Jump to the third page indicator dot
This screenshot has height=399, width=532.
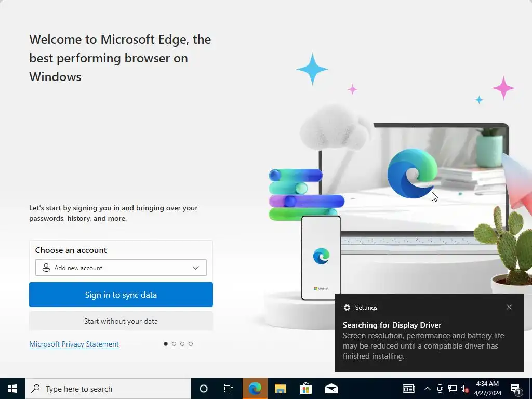(x=182, y=344)
